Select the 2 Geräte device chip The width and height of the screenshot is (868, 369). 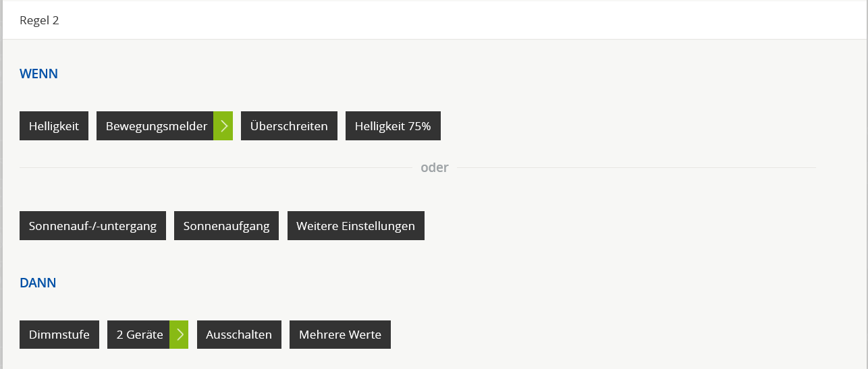point(139,335)
